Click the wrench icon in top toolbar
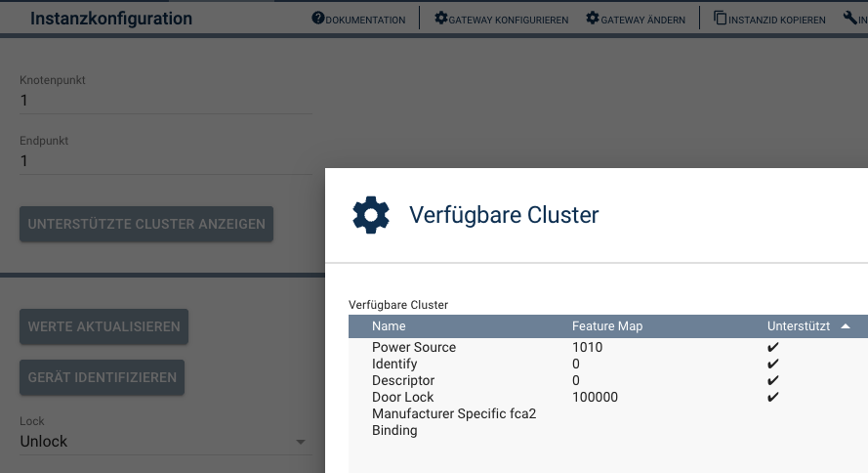This screenshot has width=868, height=473. tap(849, 19)
